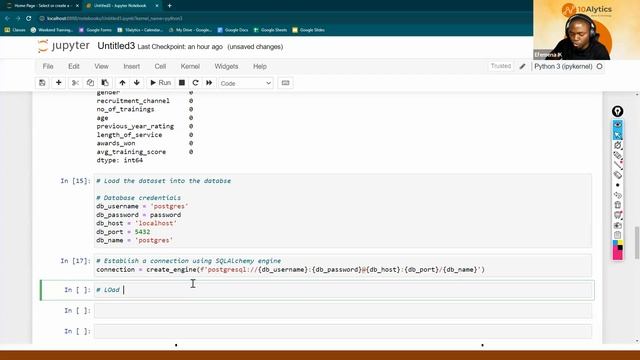Select the eraser annotation tool
Screen dimensions: 640x360
coord(618,175)
